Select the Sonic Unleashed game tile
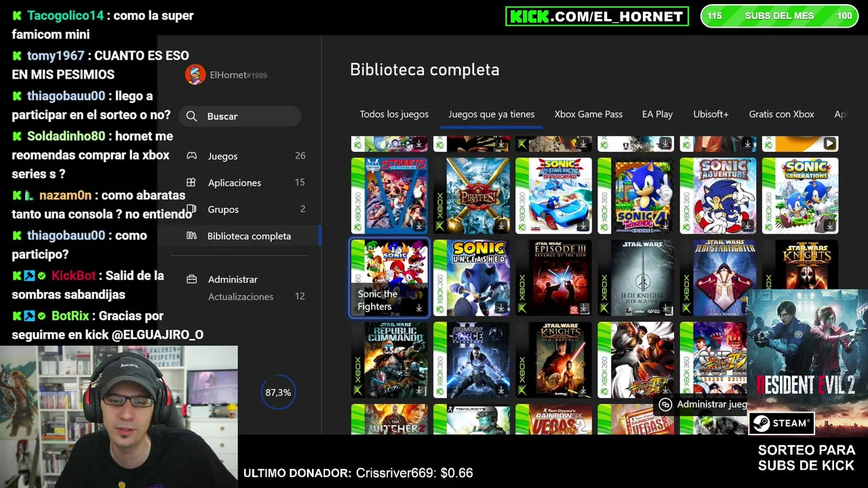 [x=471, y=278]
